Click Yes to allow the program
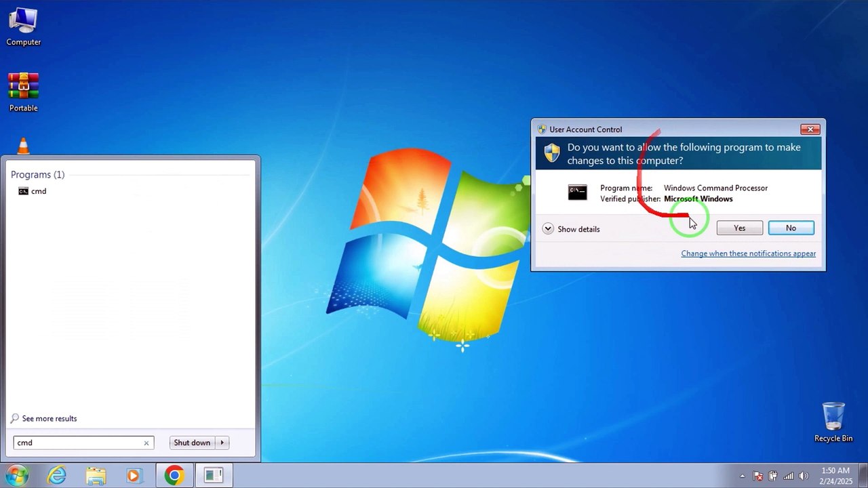This screenshot has height=488, width=868. tap(740, 228)
